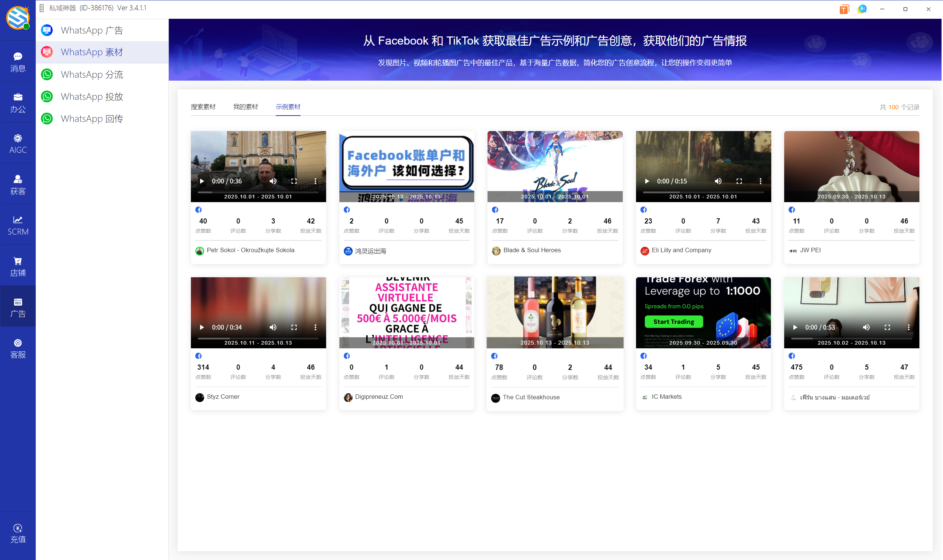Image resolution: width=943 pixels, height=560 pixels.
Task: Click the Styz Corner video progress bar
Action: 258,338
